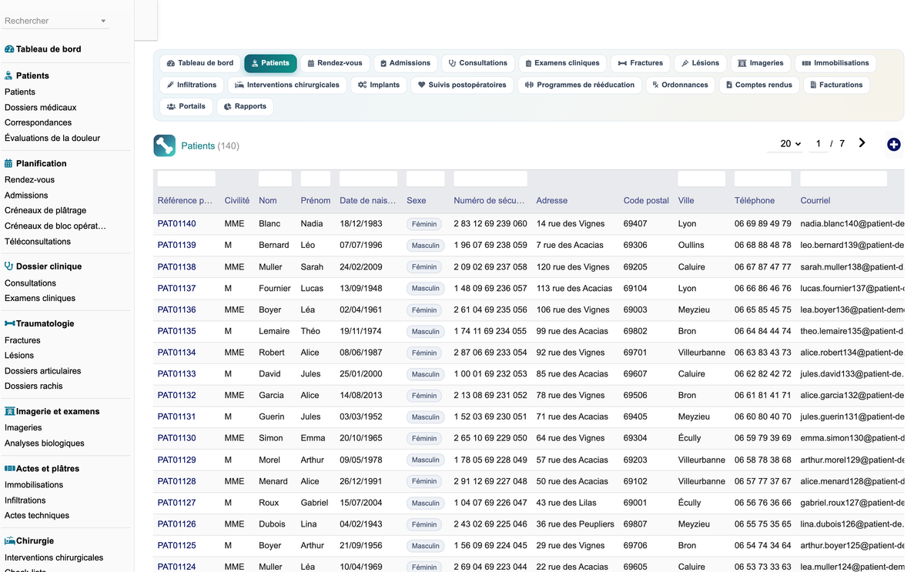Open the Interventions chirurgicales toolbar tab
The height and width of the screenshot is (572, 924).
pos(287,85)
